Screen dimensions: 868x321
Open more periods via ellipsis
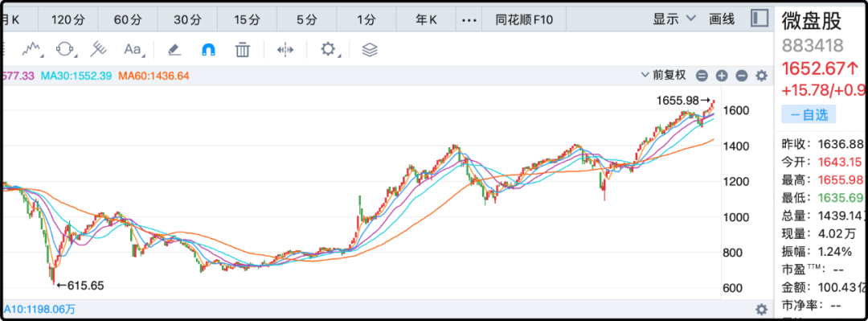[469, 20]
